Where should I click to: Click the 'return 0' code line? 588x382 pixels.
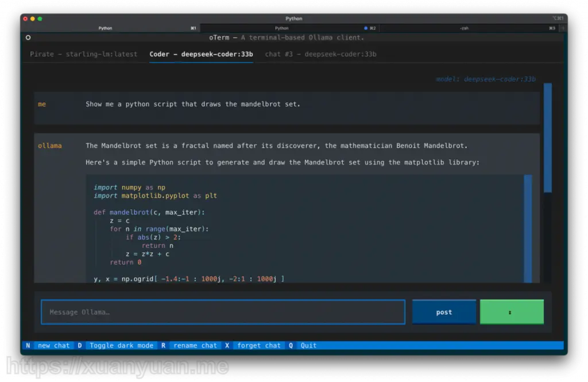(126, 262)
